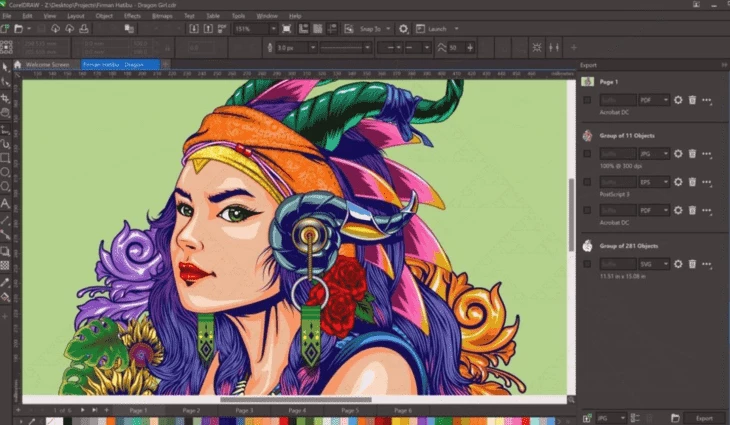
Task: Click the Publish to PDF icon
Action: (x=222, y=29)
